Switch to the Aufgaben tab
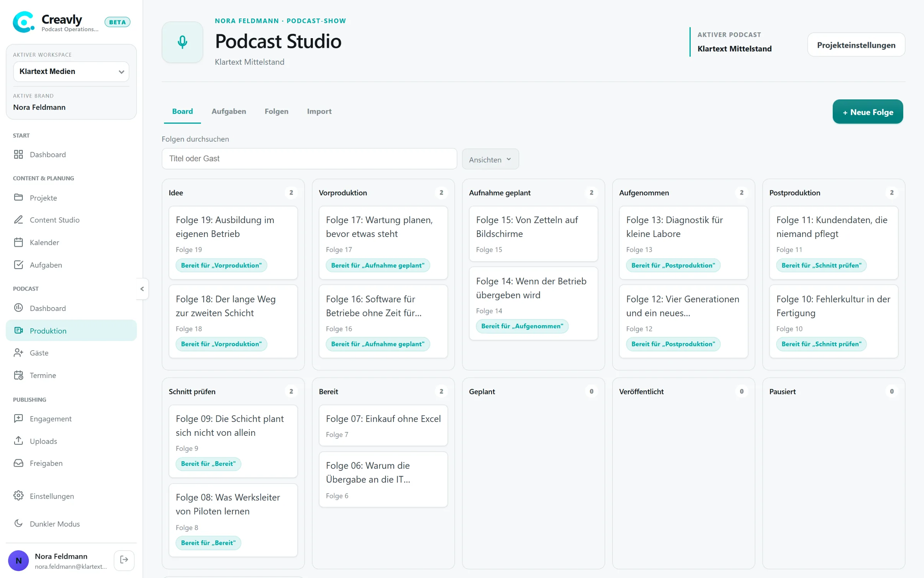The width and height of the screenshot is (924, 578). 229,111
